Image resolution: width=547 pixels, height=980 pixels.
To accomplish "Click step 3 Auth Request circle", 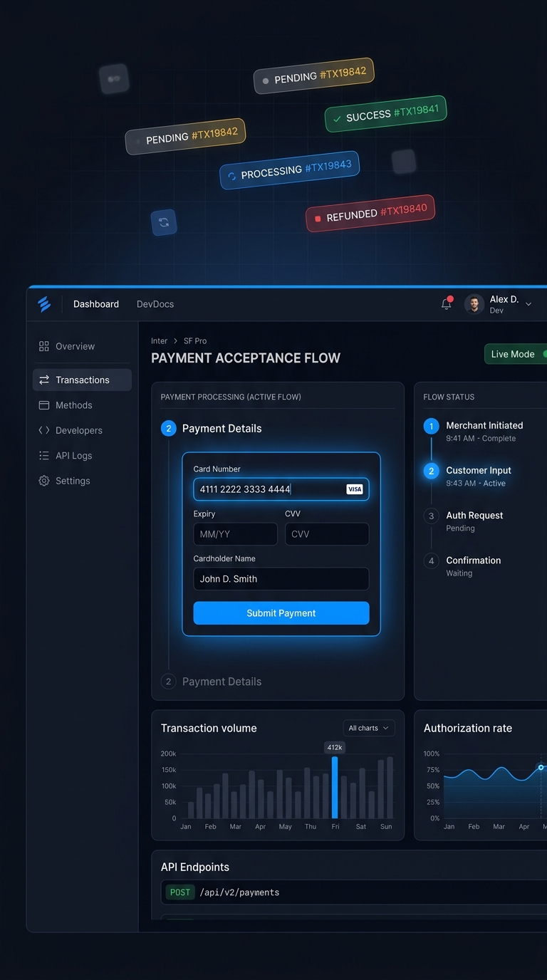I will pyautogui.click(x=431, y=516).
